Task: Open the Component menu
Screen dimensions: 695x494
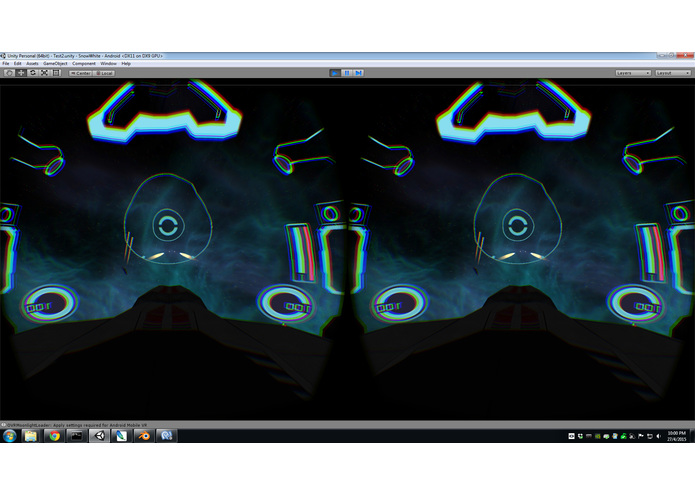Action: (84, 64)
